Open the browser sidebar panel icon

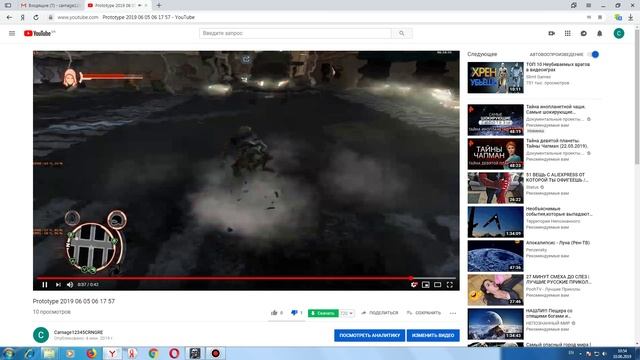(x=8, y=5)
